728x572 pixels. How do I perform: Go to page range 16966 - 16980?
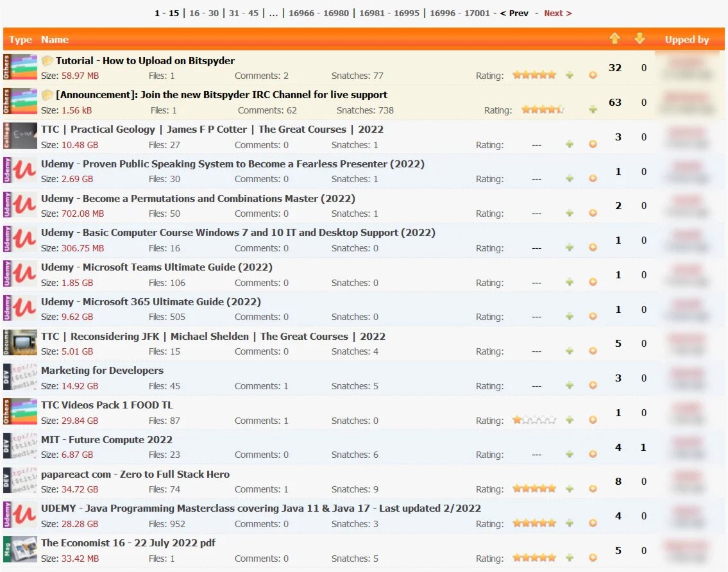319,13
